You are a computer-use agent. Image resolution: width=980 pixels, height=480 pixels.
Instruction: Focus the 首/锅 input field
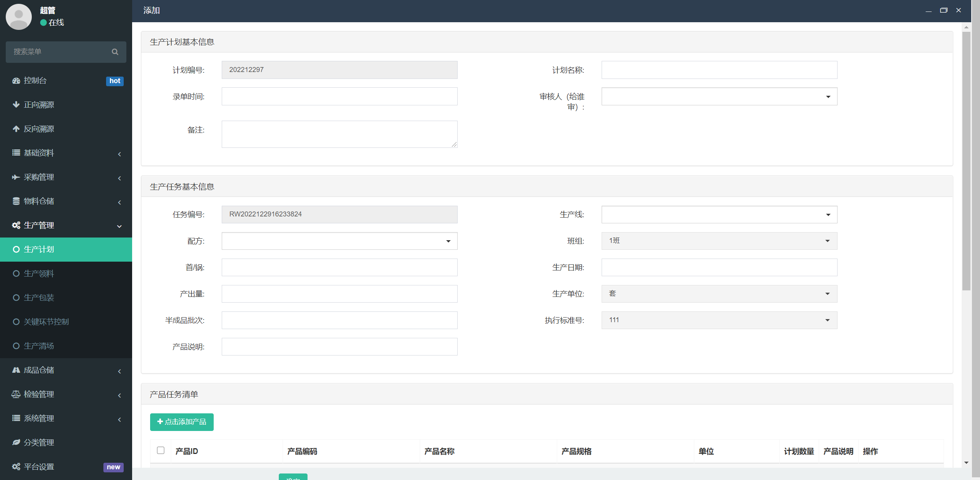point(339,267)
